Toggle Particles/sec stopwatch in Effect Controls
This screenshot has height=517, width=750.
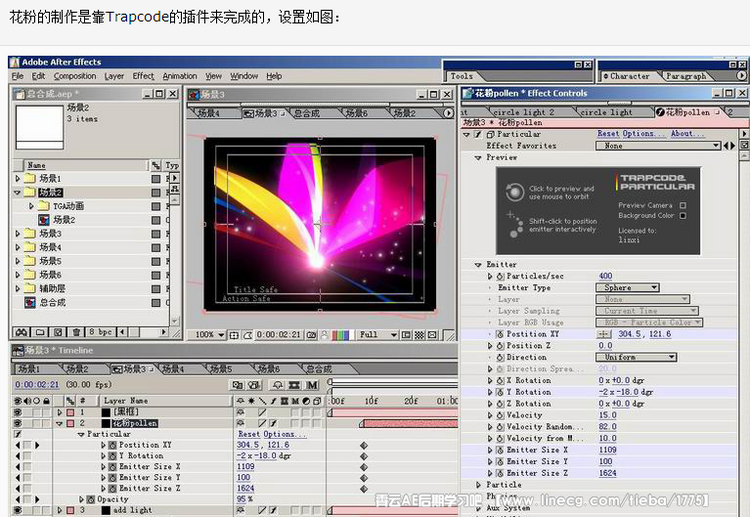500,276
